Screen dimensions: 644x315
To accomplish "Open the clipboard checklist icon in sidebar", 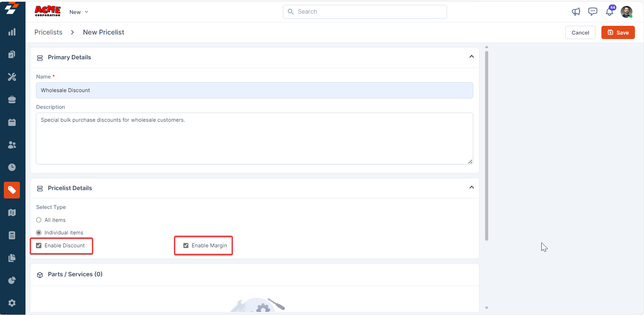I will click(x=12, y=54).
